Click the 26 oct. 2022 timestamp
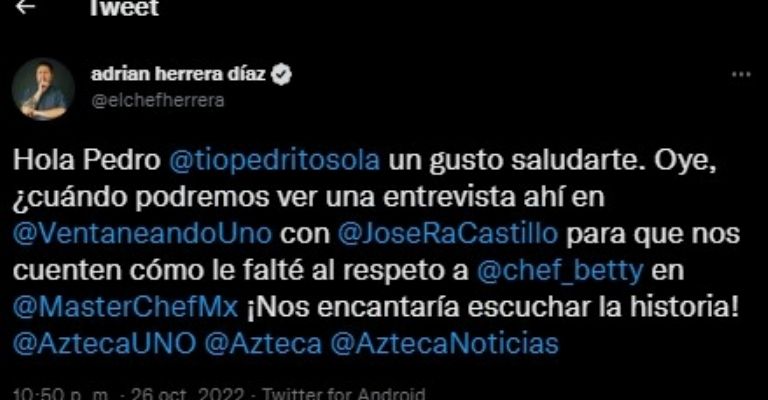 tap(188, 394)
